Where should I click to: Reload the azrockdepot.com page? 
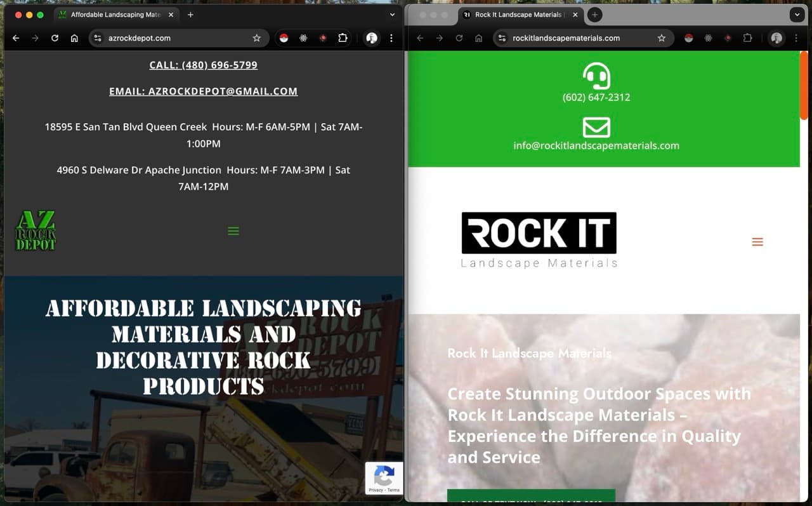[55, 38]
